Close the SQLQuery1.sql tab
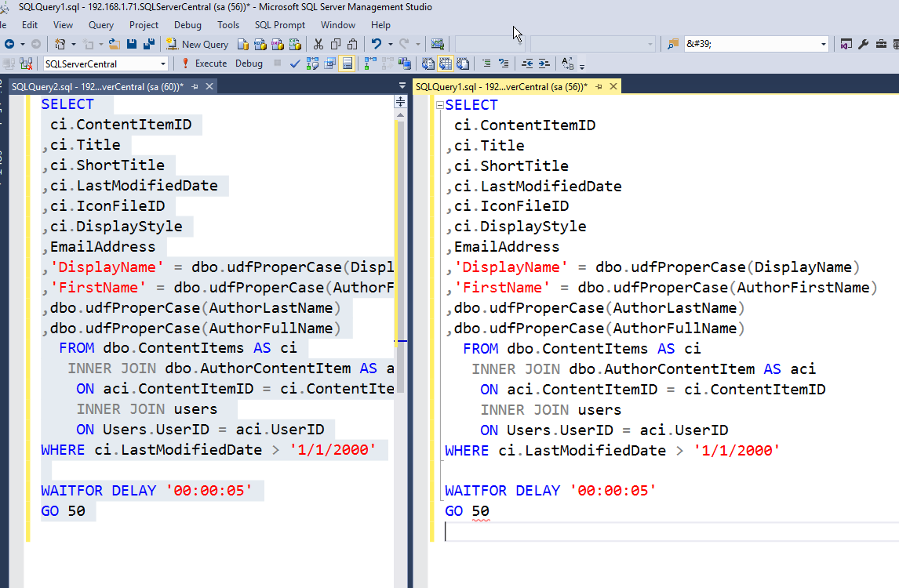 (x=613, y=86)
